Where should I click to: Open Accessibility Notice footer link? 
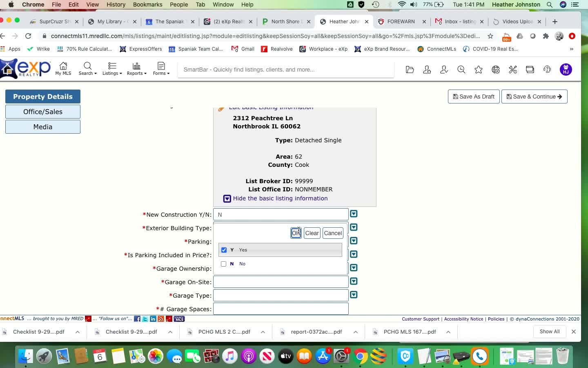pyautogui.click(x=463, y=319)
